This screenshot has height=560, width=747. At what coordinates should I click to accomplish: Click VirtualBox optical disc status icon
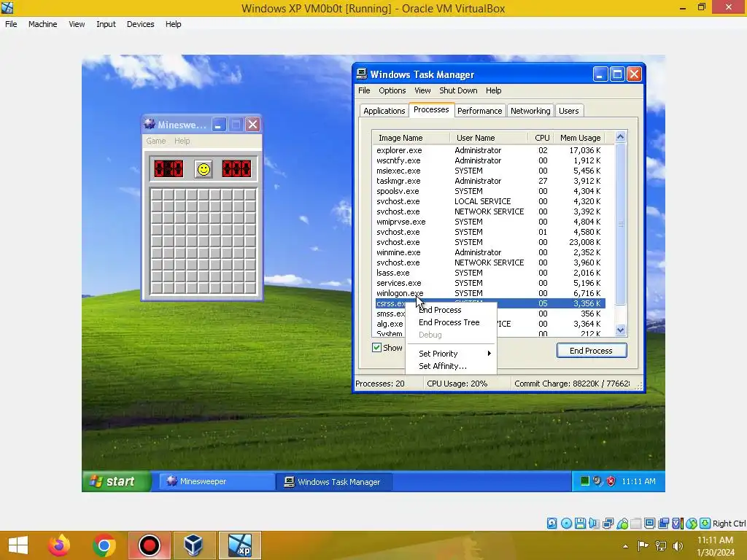click(566, 524)
